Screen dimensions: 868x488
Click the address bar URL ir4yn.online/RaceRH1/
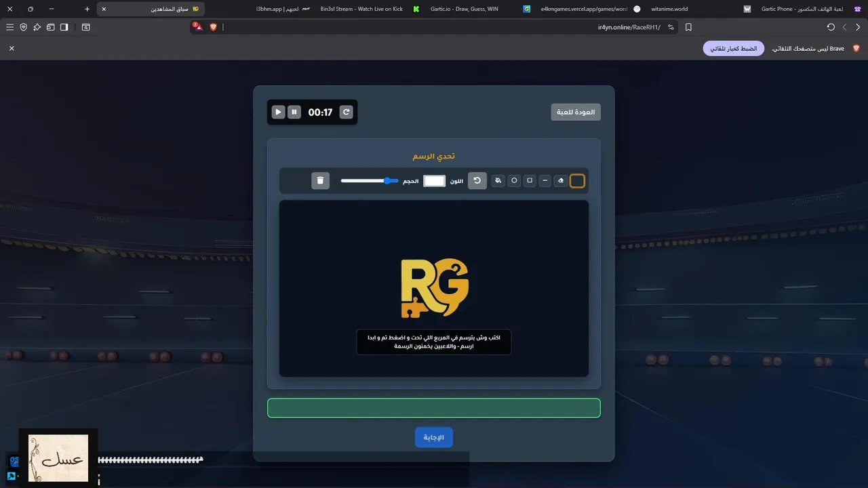629,27
